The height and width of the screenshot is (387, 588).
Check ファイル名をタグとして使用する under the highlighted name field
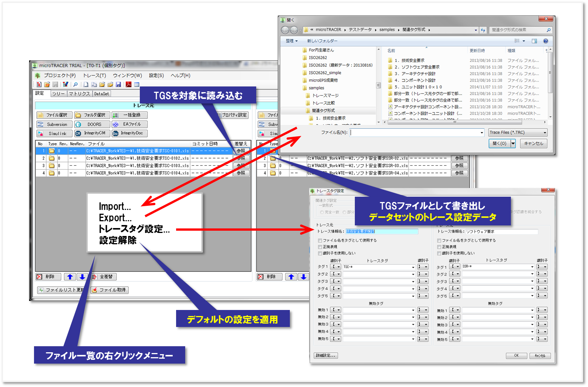pos(320,241)
